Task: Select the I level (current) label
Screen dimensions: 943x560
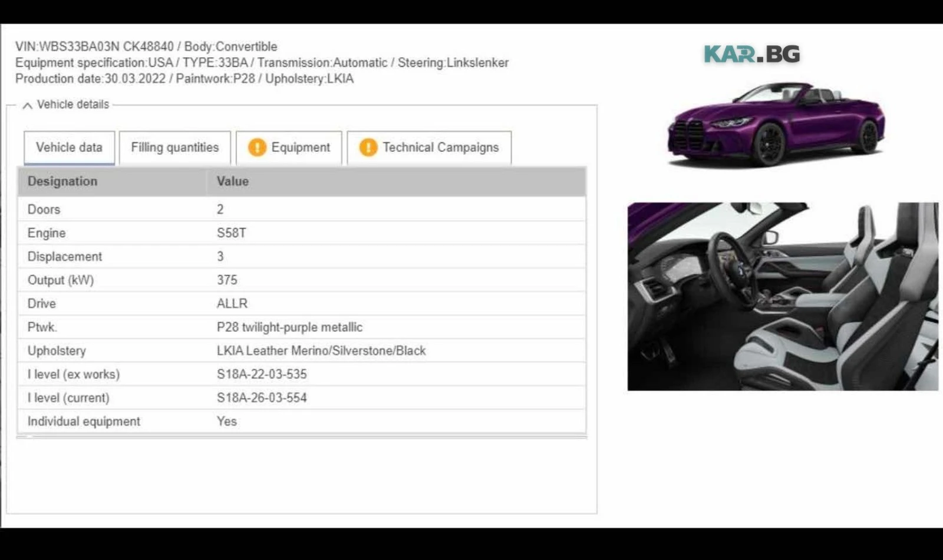Action: (68, 398)
